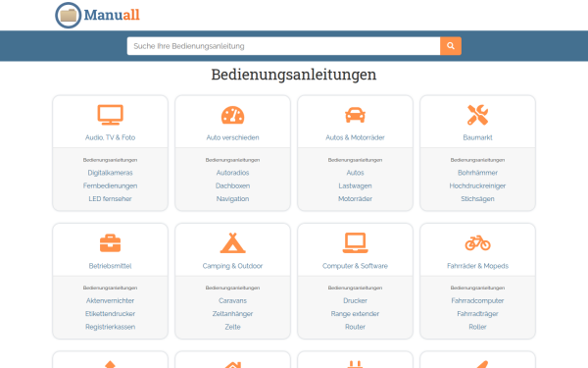588x368 pixels.
Task: Click the laptop icon for Computer & Software
Action: tap(355, 243)
